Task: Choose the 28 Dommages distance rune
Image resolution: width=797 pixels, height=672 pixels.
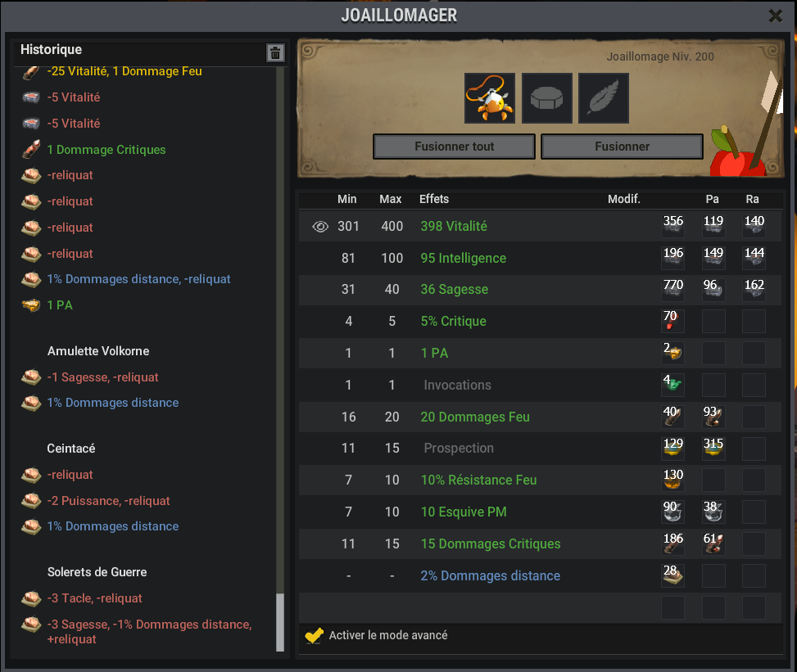Action: (673, 575)
